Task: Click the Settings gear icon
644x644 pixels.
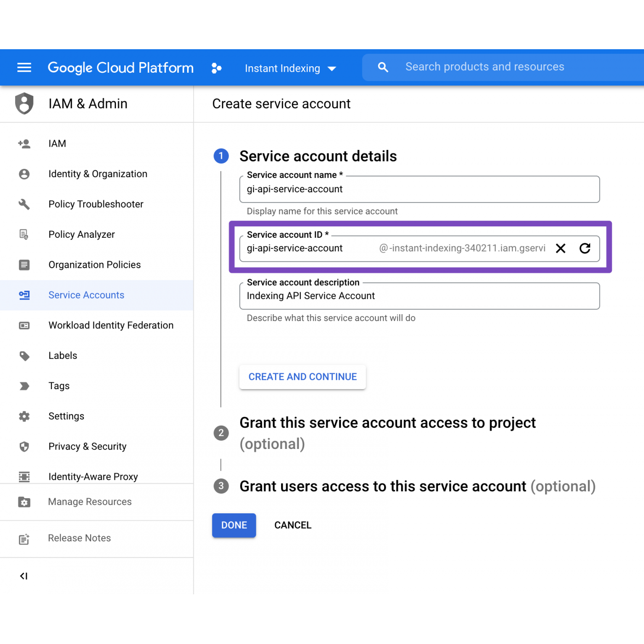Action: [24, 416]
